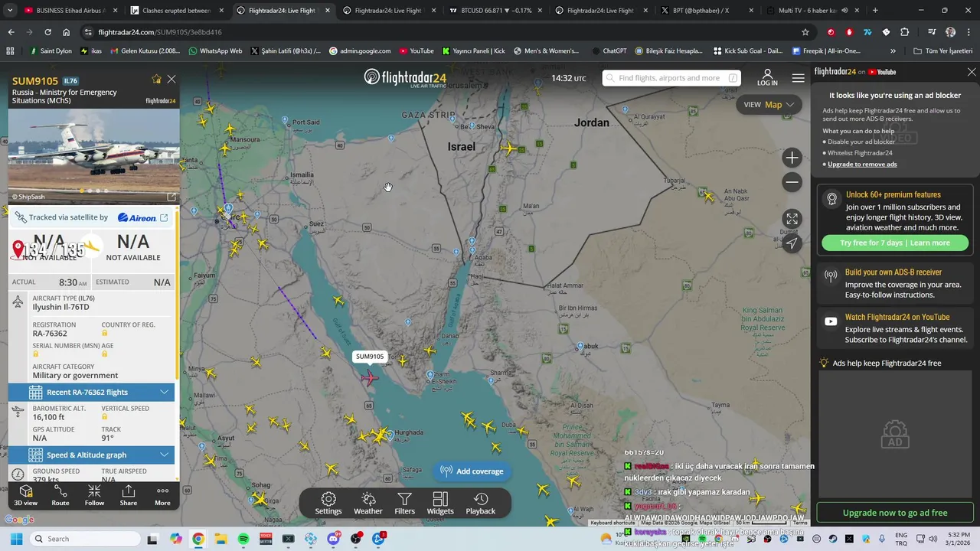Open the Aireon external link icon

164,217
